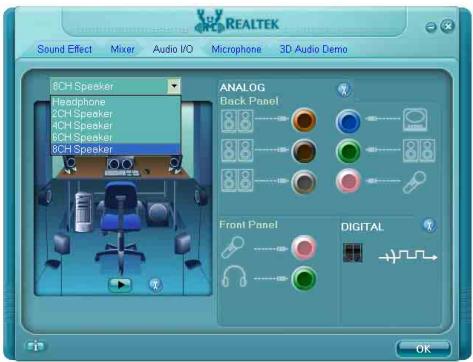Viewport: 473px width, 362px height.
Task: Click the speaker pair icon beside green jack
Action: tap(419, 151)
